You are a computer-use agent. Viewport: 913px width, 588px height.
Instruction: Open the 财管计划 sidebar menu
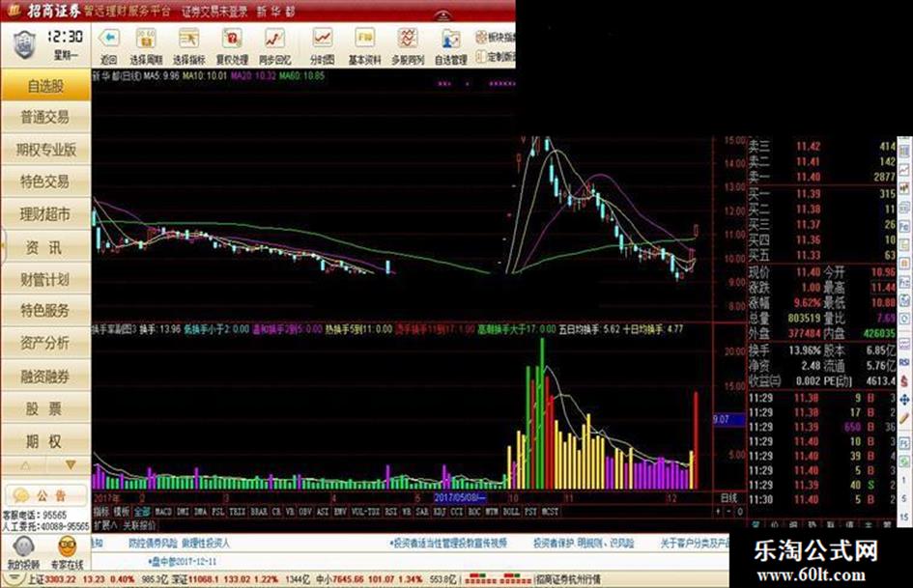click(45, 279)
